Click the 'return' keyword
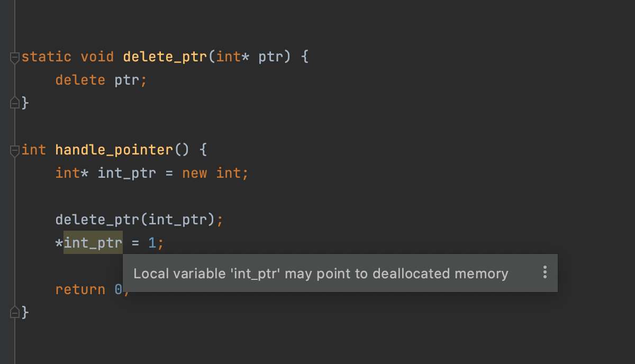The width and height of the screenshot is (635, 364). click(x=80, y=289)
